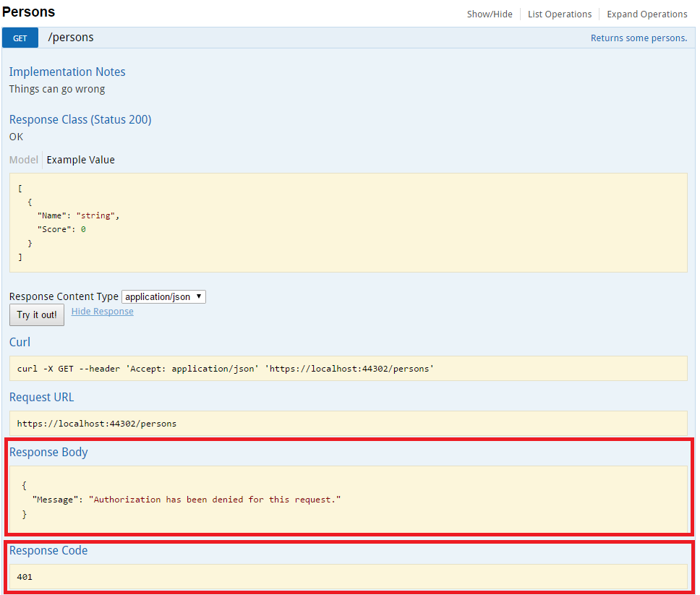Open the /persons endpoint path
This screenshot has width=700, height=595.
[71, 37]
